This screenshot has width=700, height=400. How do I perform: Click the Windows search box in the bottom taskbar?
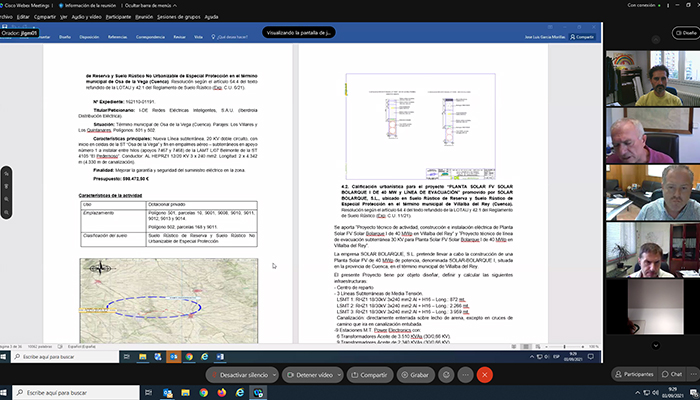click(70, 392)
